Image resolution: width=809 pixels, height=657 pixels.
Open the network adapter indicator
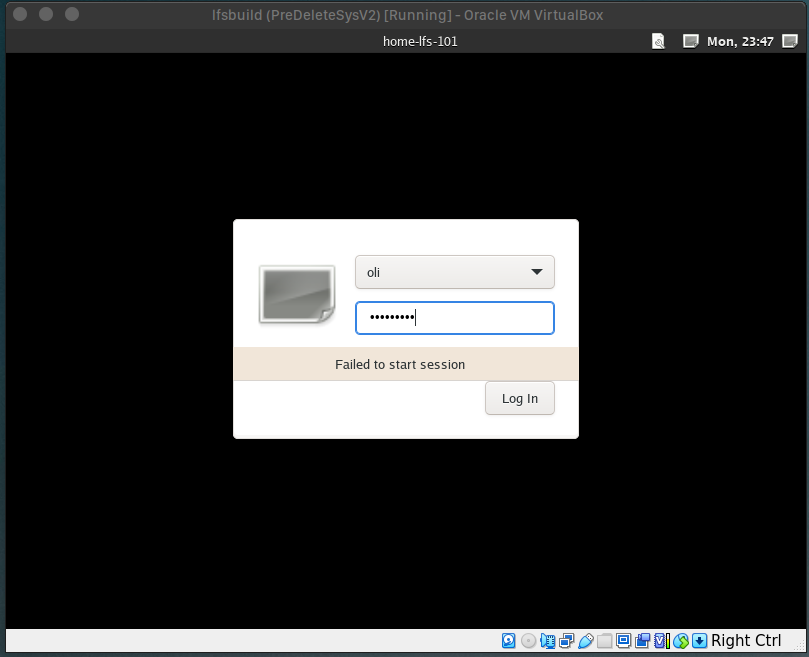[566, 641]
